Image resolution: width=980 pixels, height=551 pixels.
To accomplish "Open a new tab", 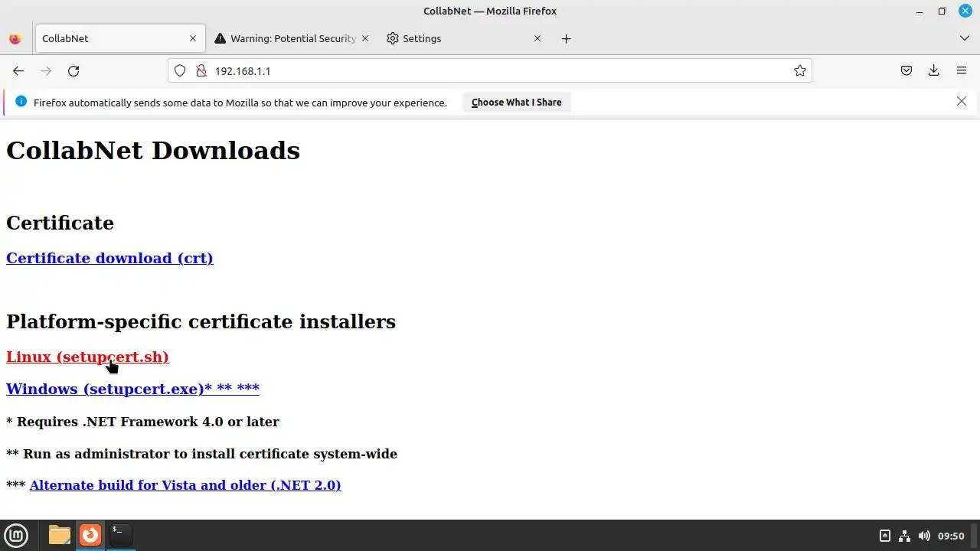I will coord(566,38).
